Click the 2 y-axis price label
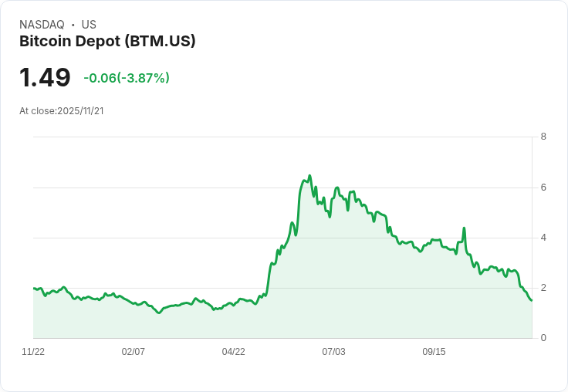Viewport: 568px width, 392px height. point(543,288)
